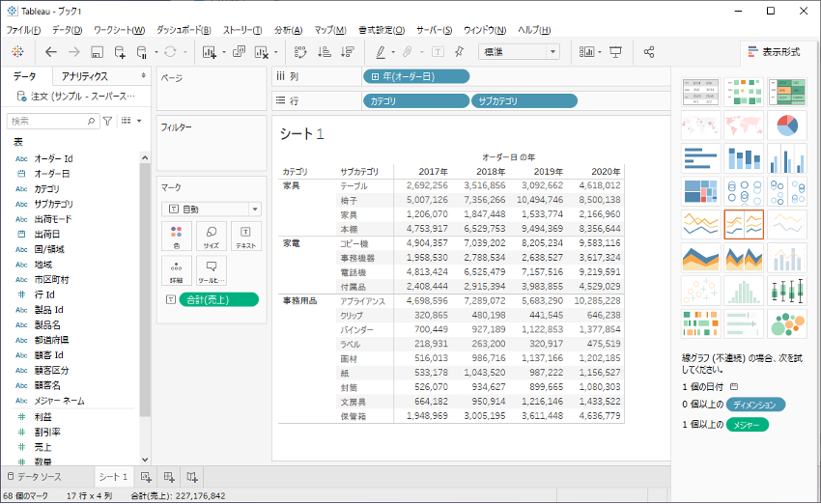Click the New worksheet toolbar icon
The height and width of the screenshot is (504, 821).
(x=210, y=52)
